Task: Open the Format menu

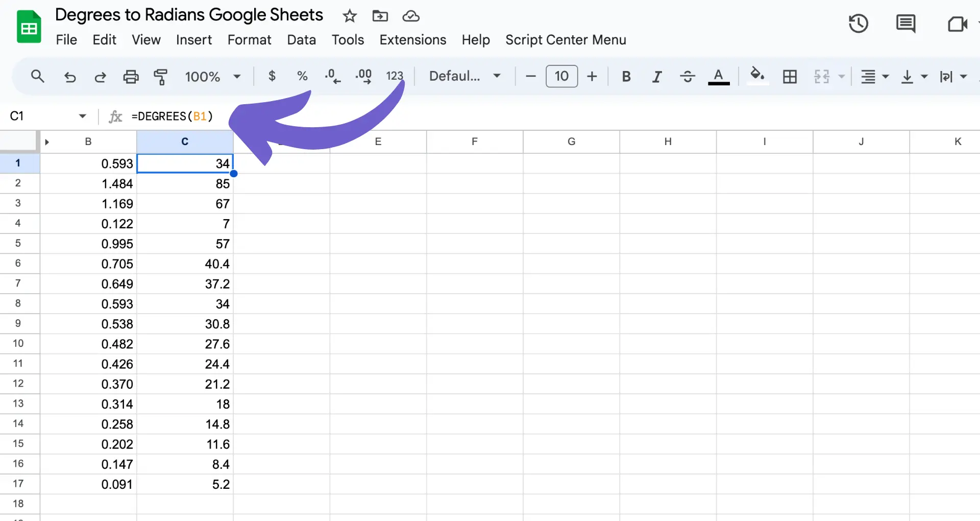Action: tap(249, 40)
